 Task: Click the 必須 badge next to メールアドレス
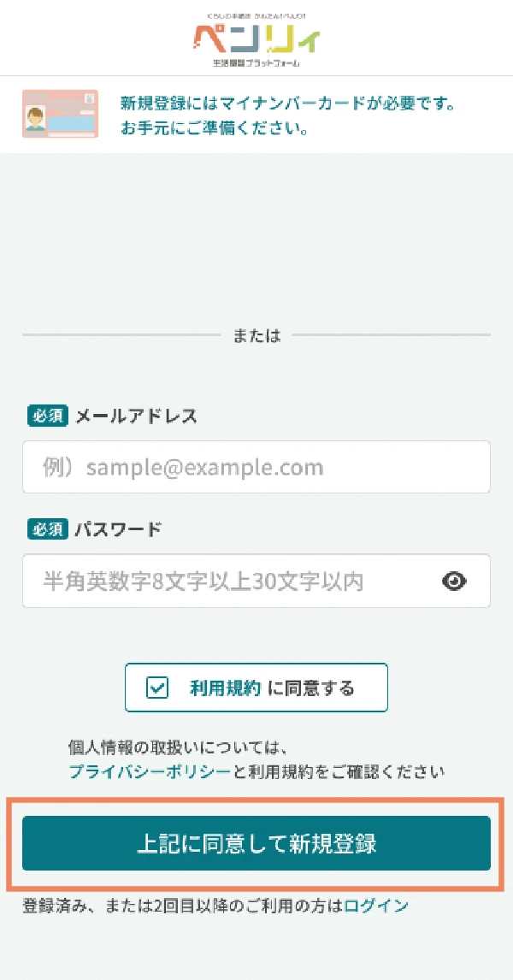47,416
